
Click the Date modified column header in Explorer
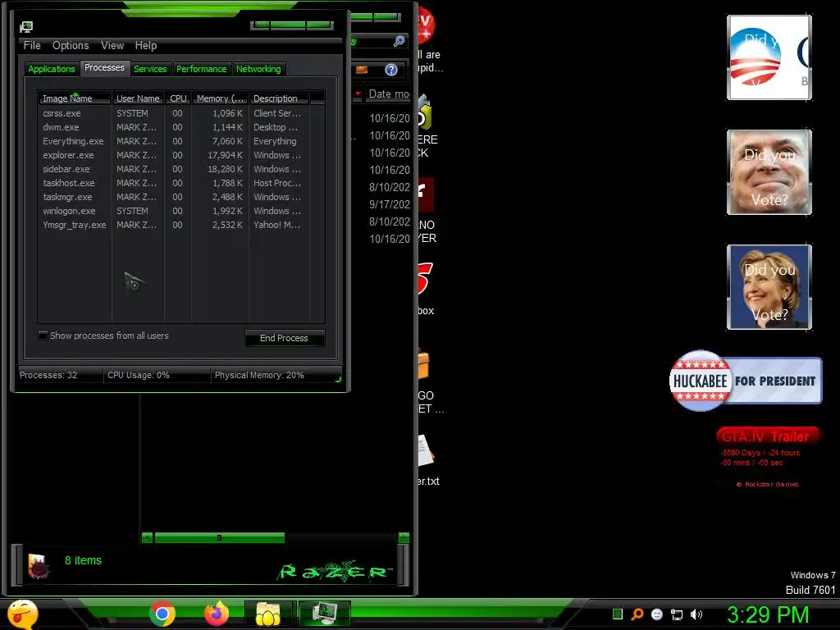(389, 94)
